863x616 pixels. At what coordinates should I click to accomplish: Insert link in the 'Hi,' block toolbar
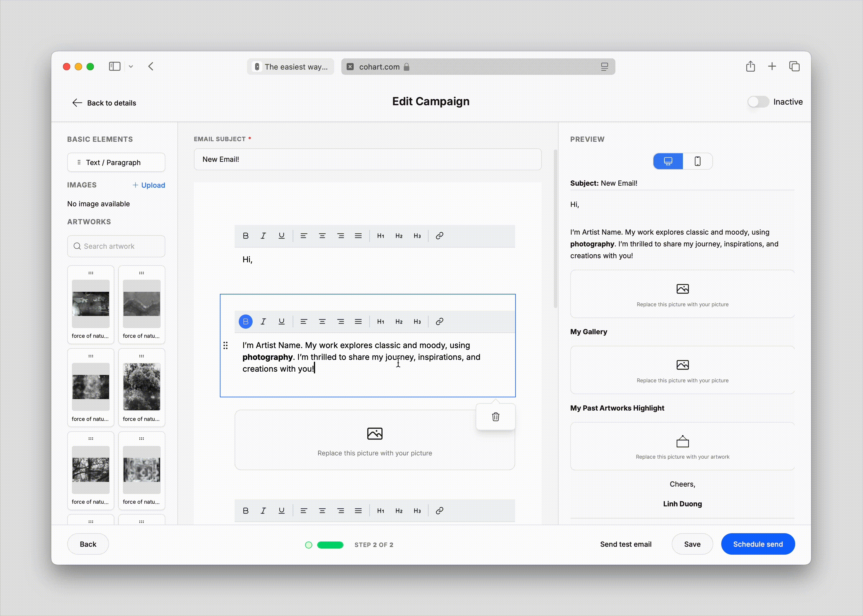(439, 236)
